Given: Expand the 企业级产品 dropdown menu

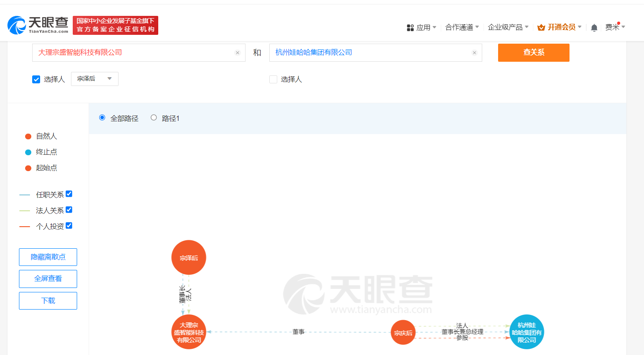Looking at the screenshot, I should 505,27.
